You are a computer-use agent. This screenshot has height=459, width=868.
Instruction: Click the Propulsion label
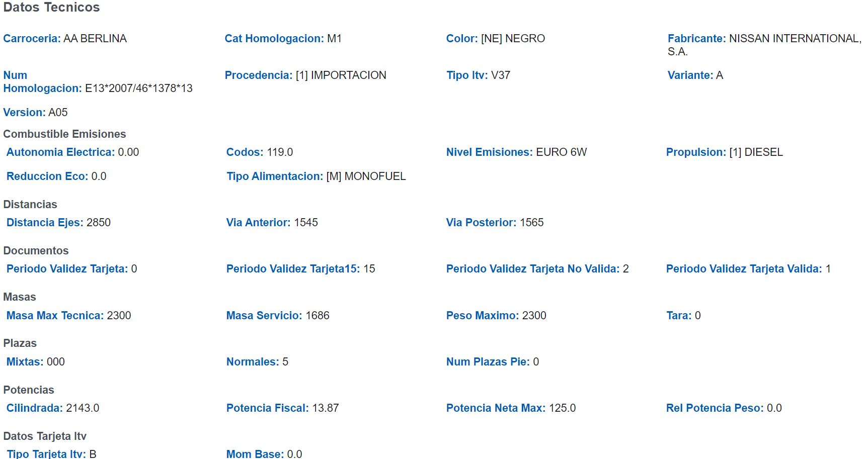click(x=696, y=152)
